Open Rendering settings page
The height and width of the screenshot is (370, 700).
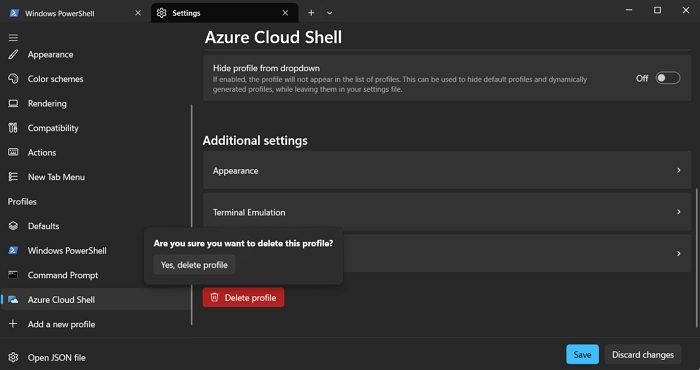pos(95,104)
